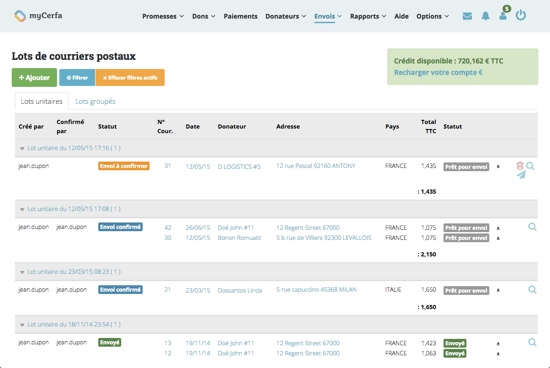Open courrier number 31 link
550x368 pixels.
(168, 166)
